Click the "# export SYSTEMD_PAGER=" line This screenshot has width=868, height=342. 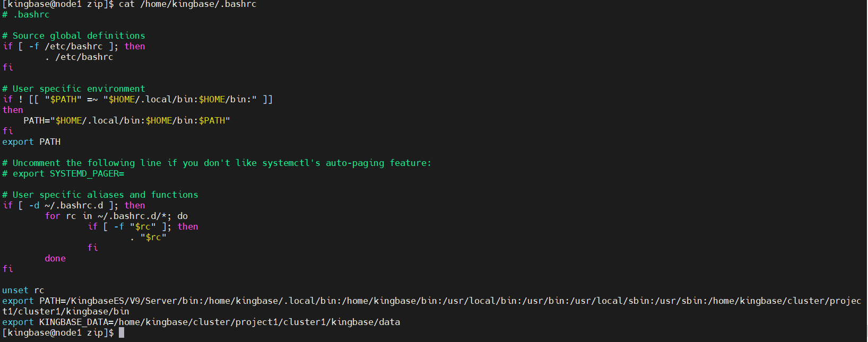[63, 174]
